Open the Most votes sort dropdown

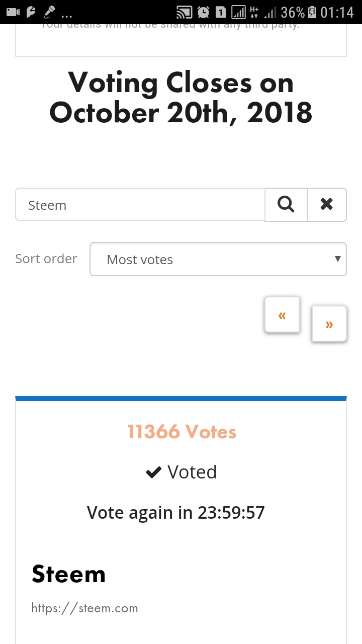[218, 259]
